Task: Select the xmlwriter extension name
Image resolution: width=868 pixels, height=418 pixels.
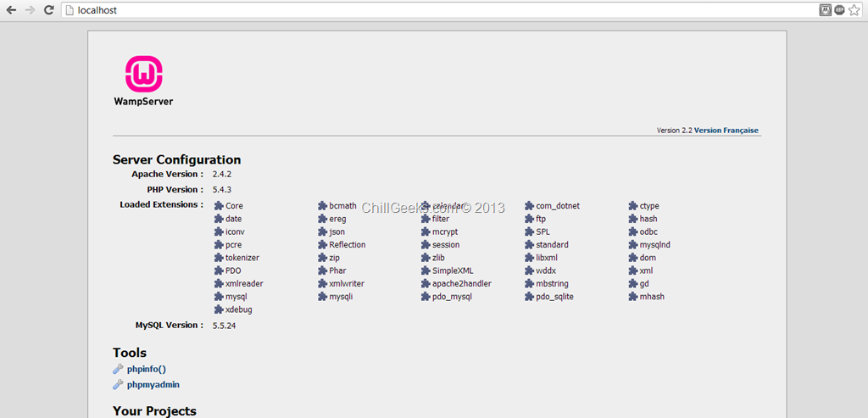Action: (x=347, y=283)
